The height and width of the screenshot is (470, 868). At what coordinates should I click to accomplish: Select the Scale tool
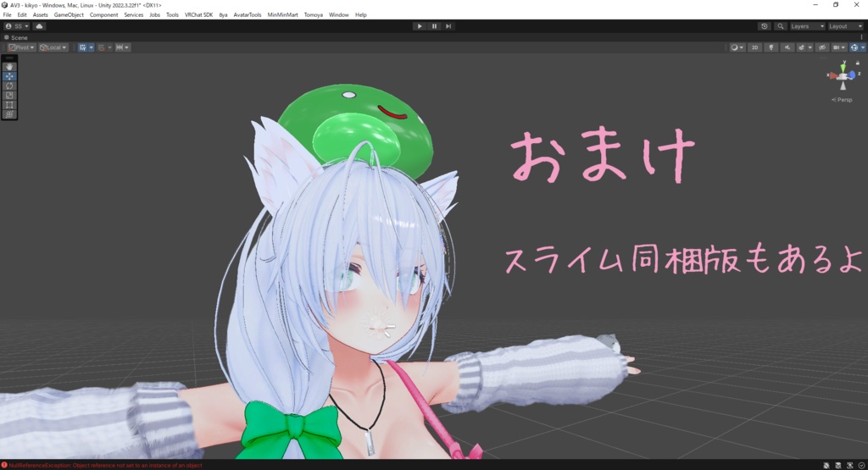pyautogui.click(x=9, y=95)
